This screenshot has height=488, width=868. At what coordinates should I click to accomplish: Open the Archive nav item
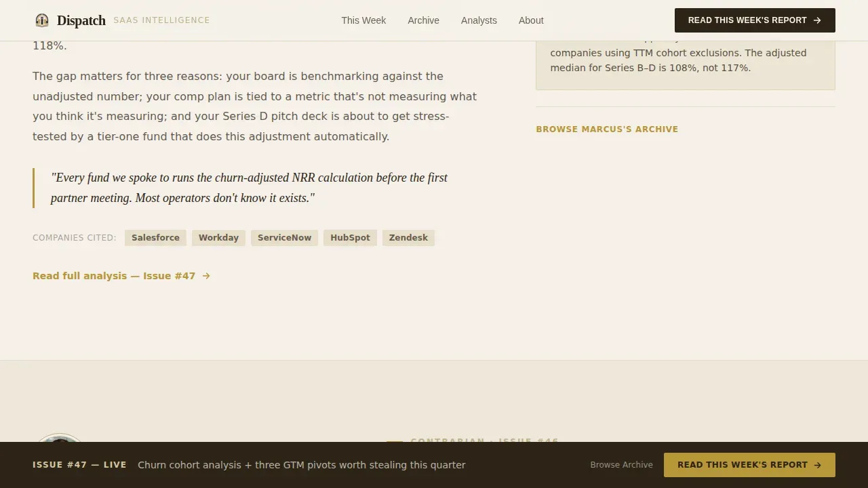point(423,20)
